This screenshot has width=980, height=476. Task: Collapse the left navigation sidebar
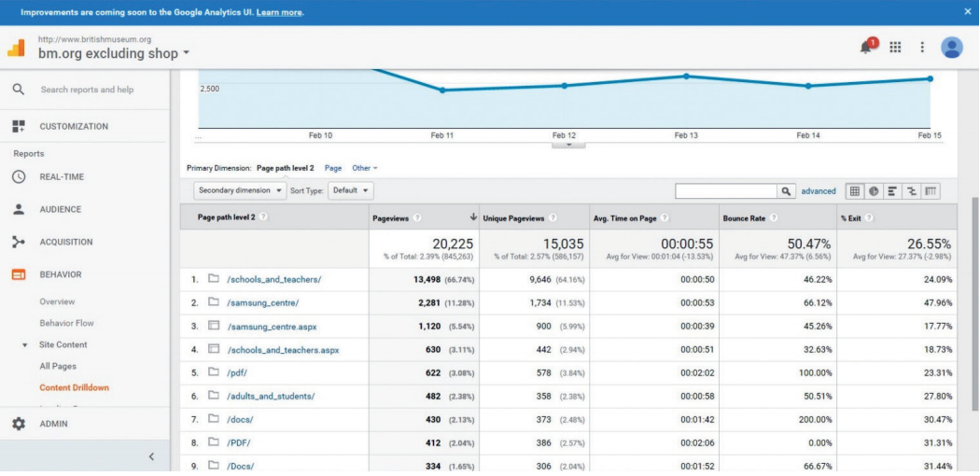pyautogui.click(x=151, y=456)
